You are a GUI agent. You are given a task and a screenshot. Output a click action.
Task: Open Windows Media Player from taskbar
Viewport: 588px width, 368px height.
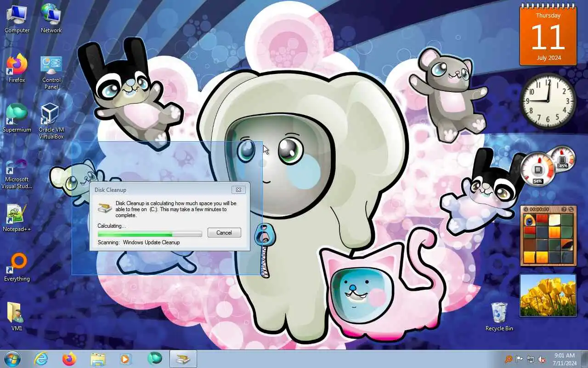(125, 359)
